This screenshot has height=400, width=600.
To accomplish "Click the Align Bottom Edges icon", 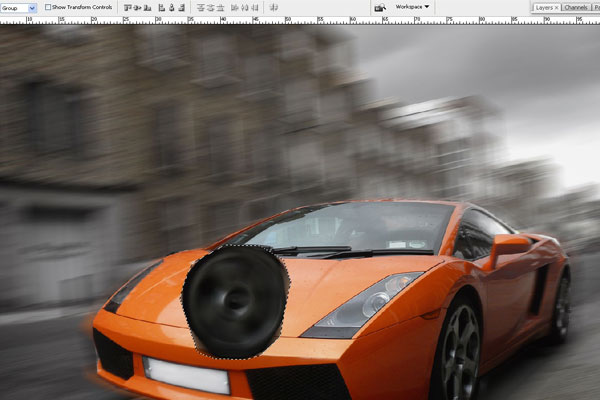I will (147, 7).
